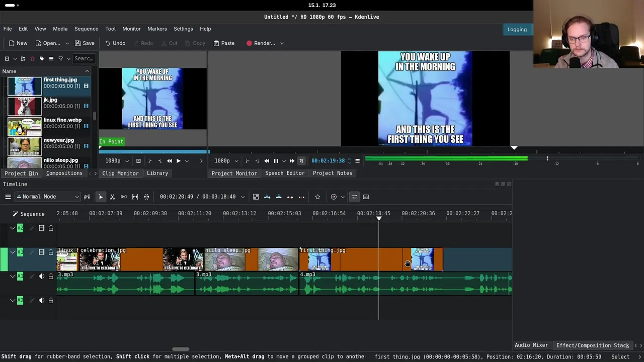Click the preview render record icon
The image size is (644, 362).
pos(334,197)
